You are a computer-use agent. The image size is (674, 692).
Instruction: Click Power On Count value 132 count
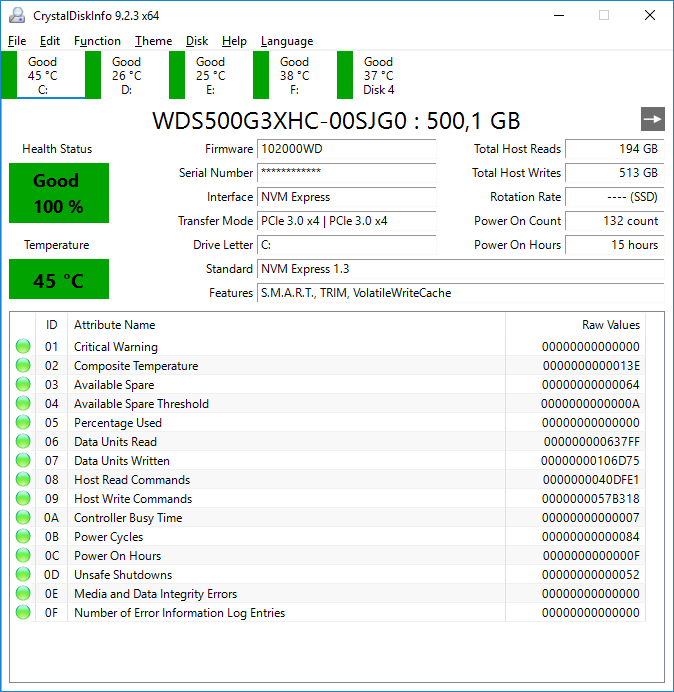[615, 221]
